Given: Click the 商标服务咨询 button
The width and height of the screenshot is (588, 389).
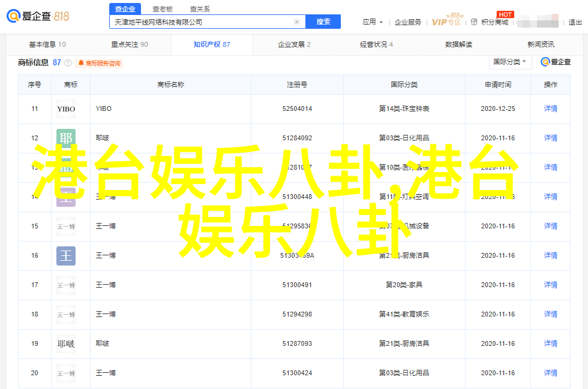Looking at the screenshot, I should (x=100, y=64).
